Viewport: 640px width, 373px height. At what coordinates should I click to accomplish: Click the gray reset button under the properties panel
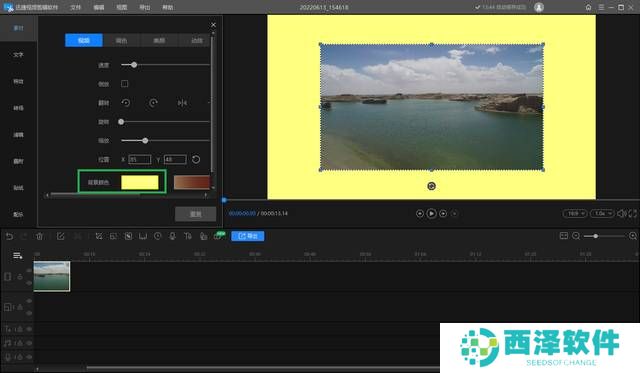pyautogui.click(x=196, y=214)
